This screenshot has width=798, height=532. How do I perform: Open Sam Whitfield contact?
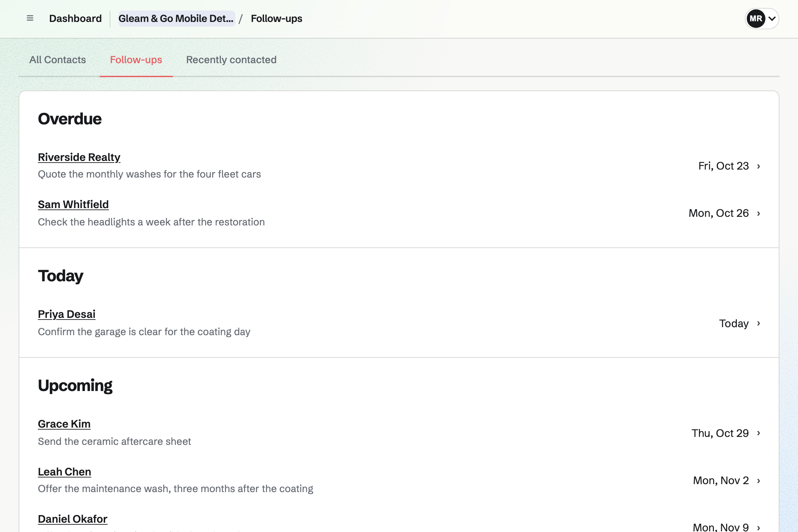(x=73, y=204)
